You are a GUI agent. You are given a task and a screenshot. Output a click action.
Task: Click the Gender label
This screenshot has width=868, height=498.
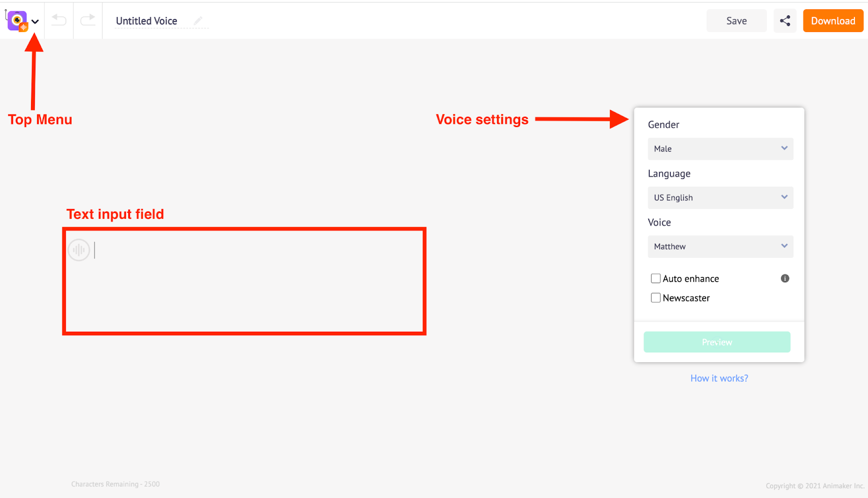click(x=664, y=124)
